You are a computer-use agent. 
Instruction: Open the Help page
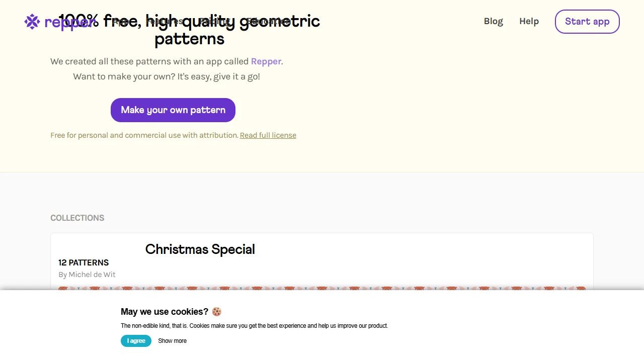coord(529,21)
